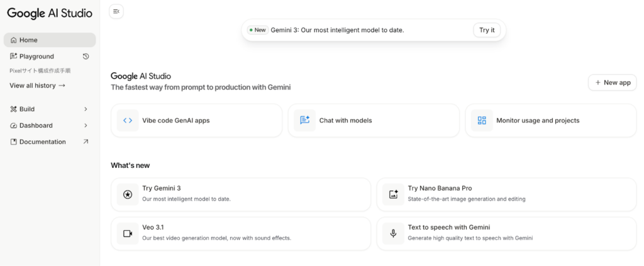Click the Documentation book icon in sidebar
This screenshot has height=266, width=644.
tap(14, 141)
